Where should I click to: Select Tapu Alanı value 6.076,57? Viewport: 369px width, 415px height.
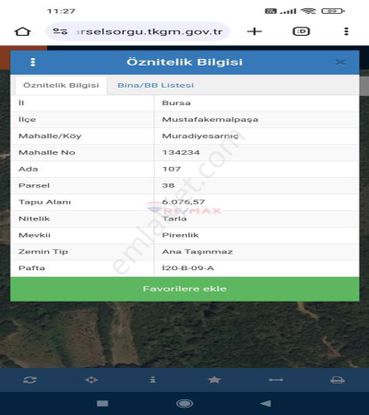coord(183,202)
